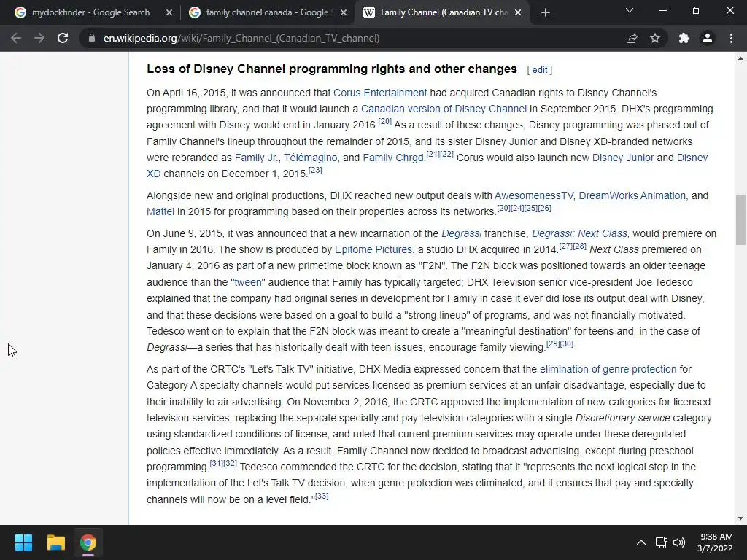Follow the Family Chrgd link

[393, 157]
